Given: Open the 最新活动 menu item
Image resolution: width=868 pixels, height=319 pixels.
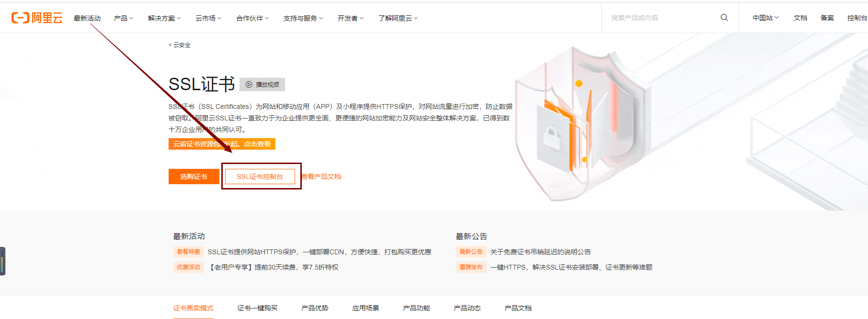Looking at the screenshot, I should coord(87,18).
